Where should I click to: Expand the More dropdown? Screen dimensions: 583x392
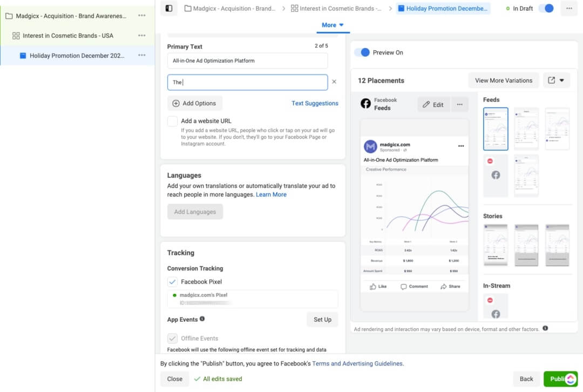coord(332,25)
